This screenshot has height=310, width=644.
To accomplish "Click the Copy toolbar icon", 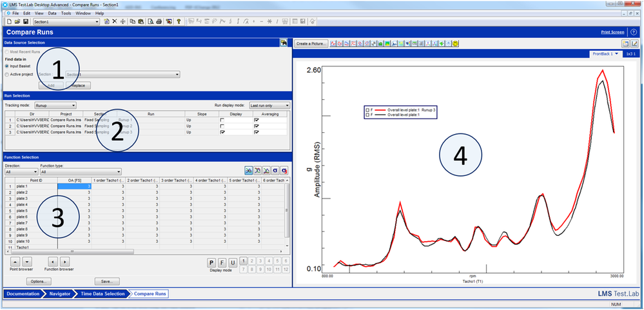I will coord(132,21).
